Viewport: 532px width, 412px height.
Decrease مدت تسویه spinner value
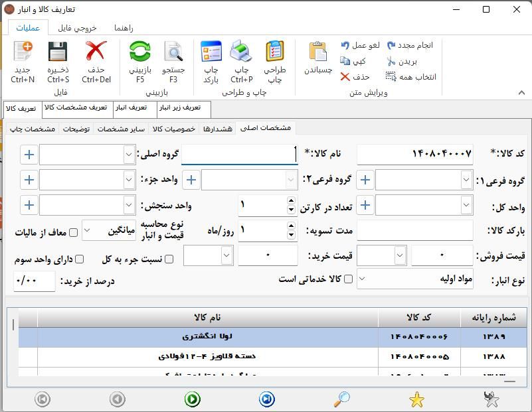tap(291, 234)
